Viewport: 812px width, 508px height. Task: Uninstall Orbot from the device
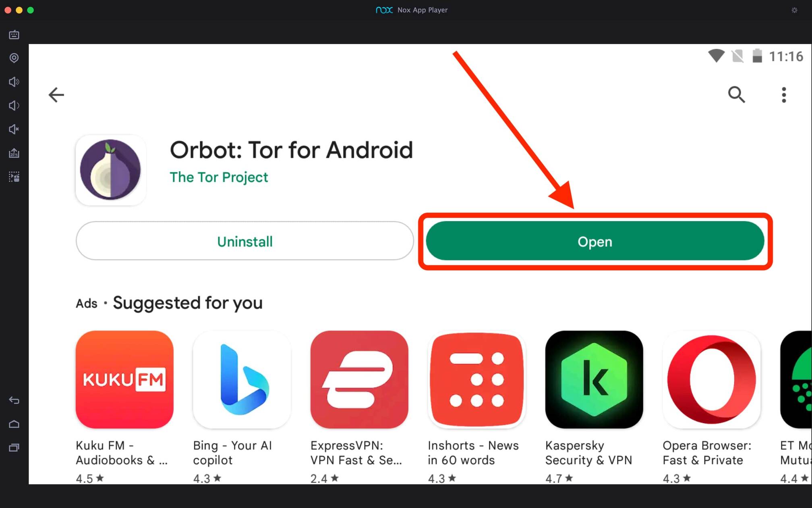[244, 241]
